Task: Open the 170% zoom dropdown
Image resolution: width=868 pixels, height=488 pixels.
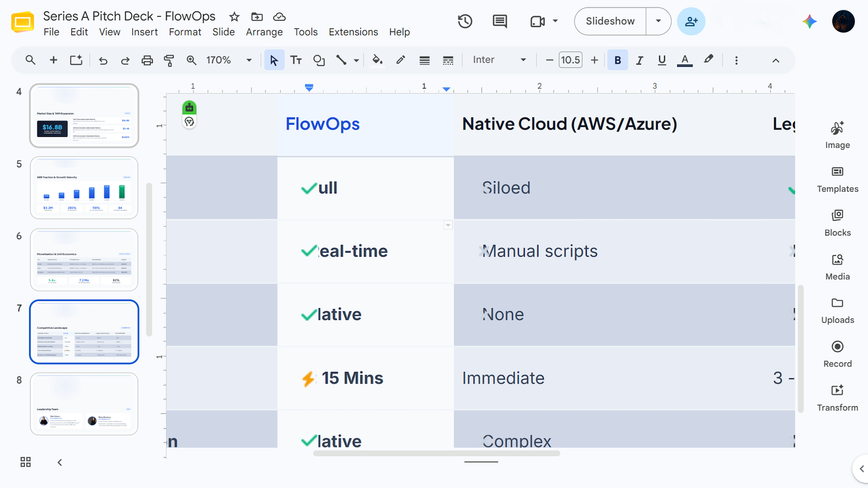Action: [x=229, y=60]
